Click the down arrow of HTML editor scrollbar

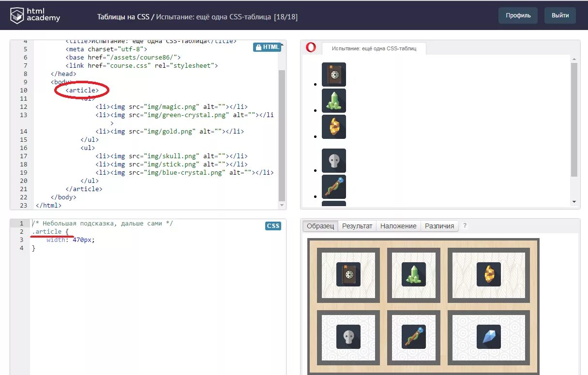pos(282,206)
